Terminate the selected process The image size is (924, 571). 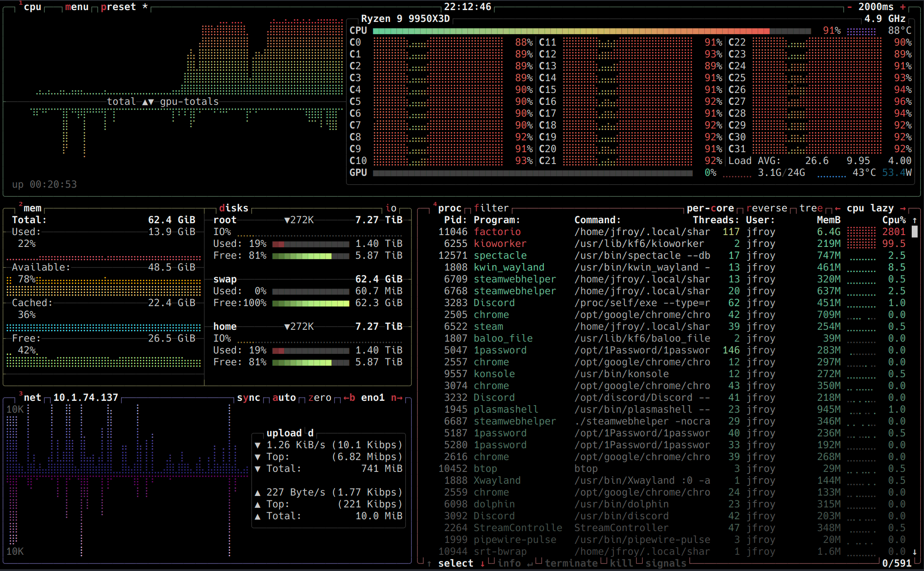coord(571,564)
